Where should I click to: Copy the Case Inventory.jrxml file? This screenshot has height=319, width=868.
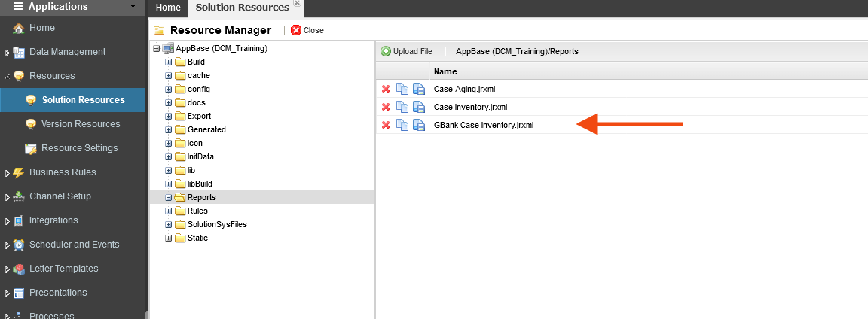coord(402,107)
